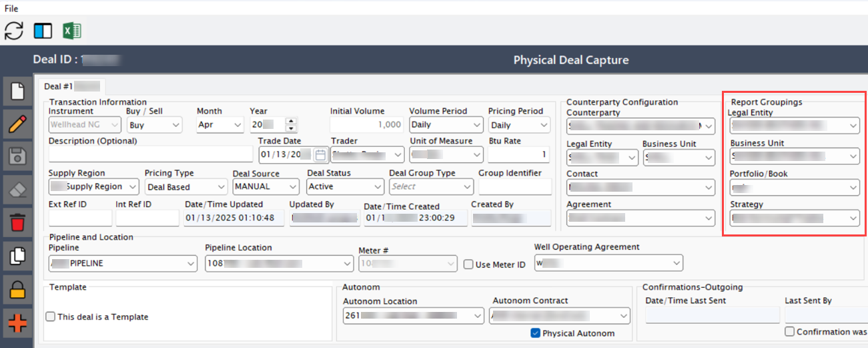
Task: Export to Excel using the toolbar icon
Action: [x=71, y=31]
